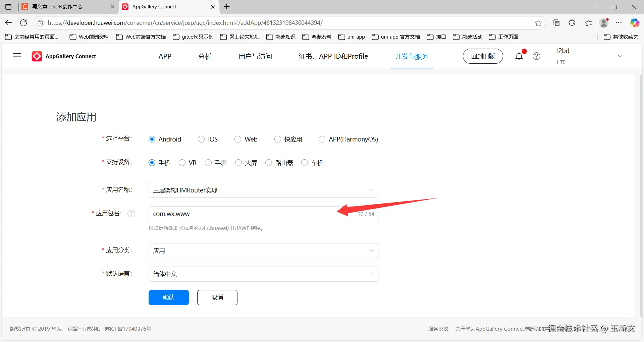Open browser settings and more menu
The width and height of the screenshot is (644, 342).
[619, 23]
